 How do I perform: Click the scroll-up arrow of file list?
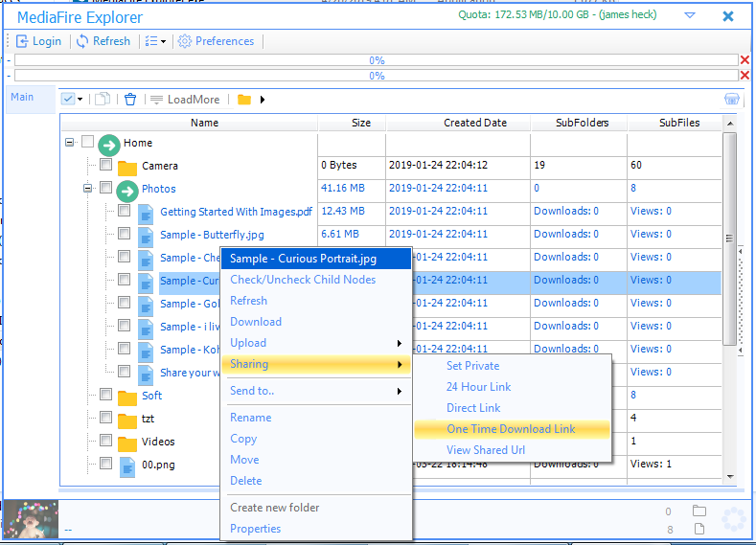click(x=730, y=124)
